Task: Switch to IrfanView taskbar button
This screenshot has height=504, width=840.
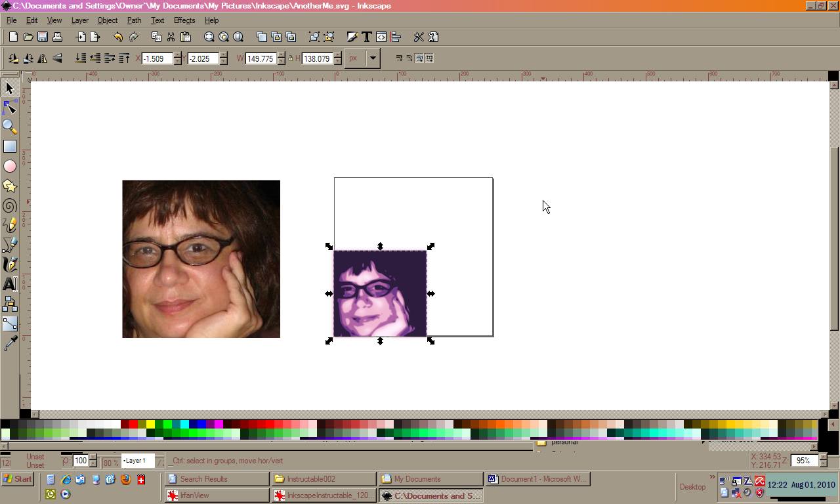Action: coord(217,495)
